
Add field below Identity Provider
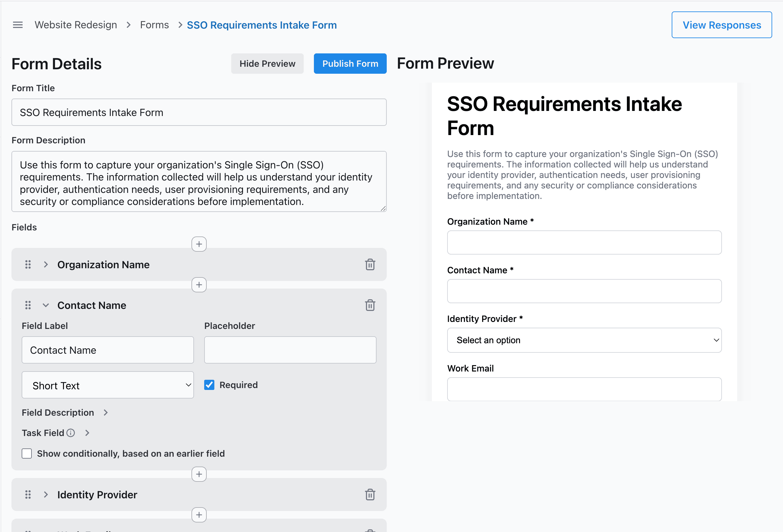[199, 515]
